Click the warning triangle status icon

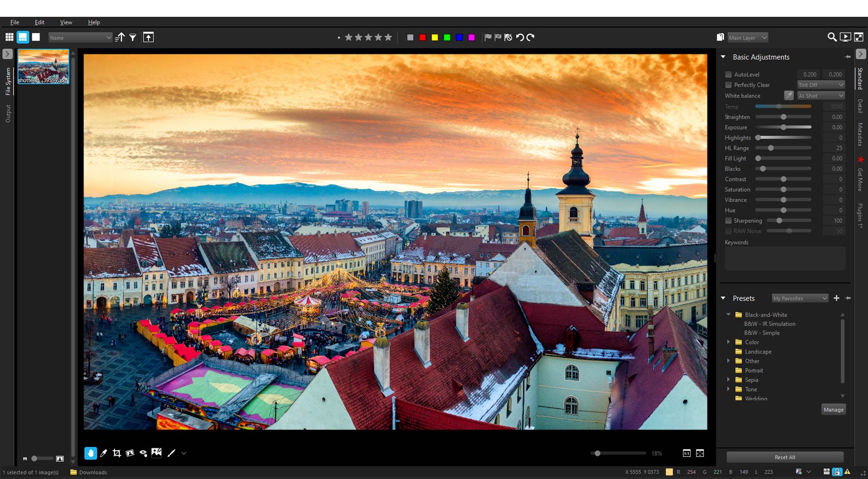pyautogui.click(x=847, y=472)
